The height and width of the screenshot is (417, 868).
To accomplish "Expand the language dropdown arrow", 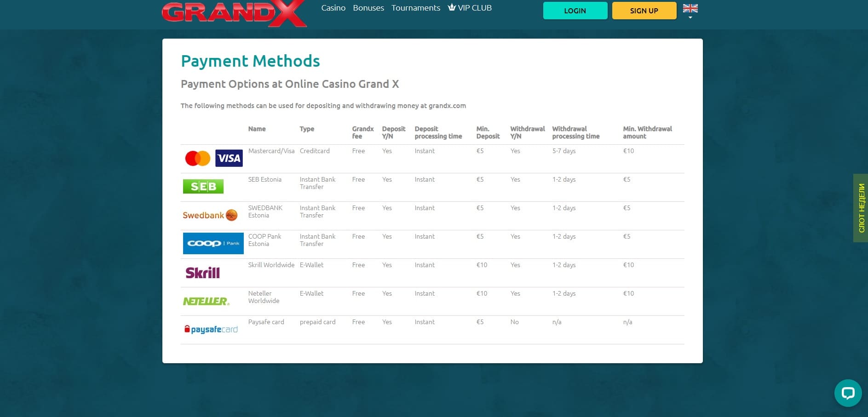I will 690,17.
